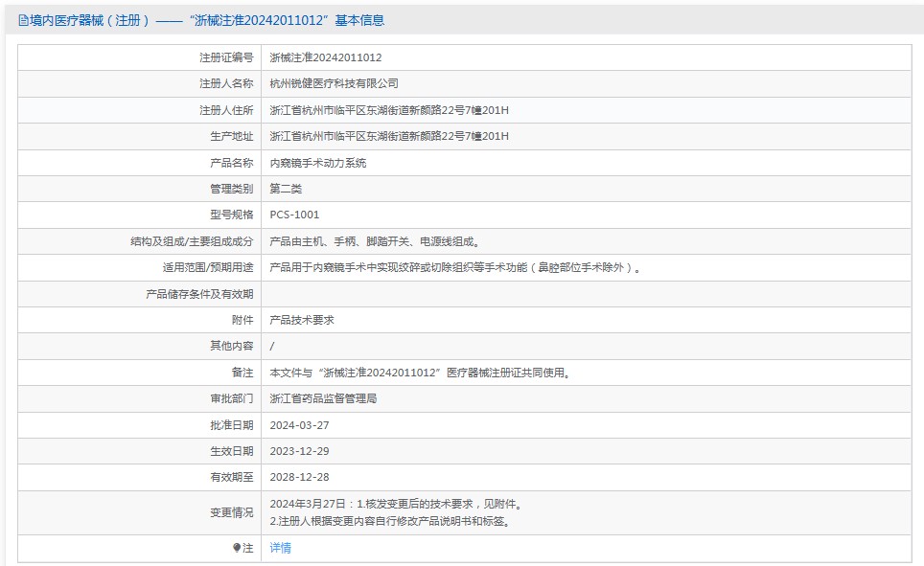Click the 审批部门 label

pyautogui.click(x=232, y=398)
